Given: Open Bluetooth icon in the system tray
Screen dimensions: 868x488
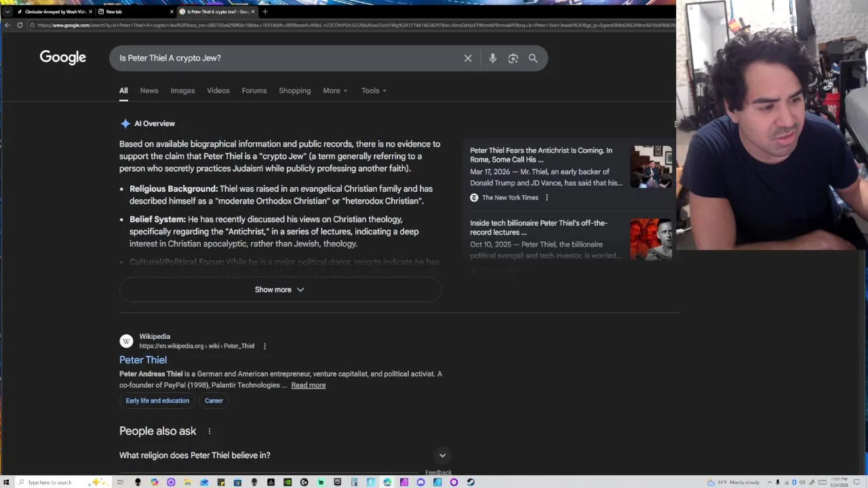Looking at the screenshot, I should (x=795, y=482).
